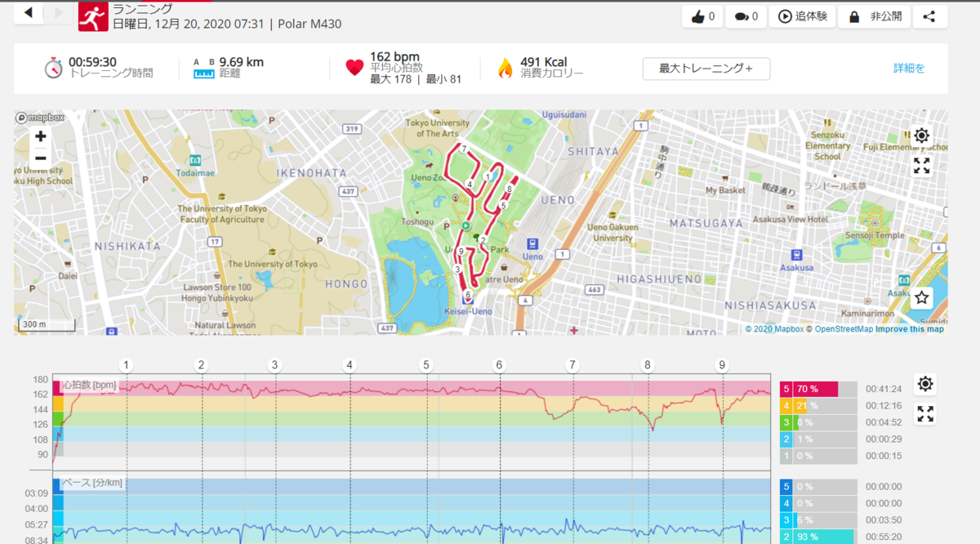Screen dimensions: 980x544
Task: Click the Asakusa station icon on map
Action: click(796, 255)
